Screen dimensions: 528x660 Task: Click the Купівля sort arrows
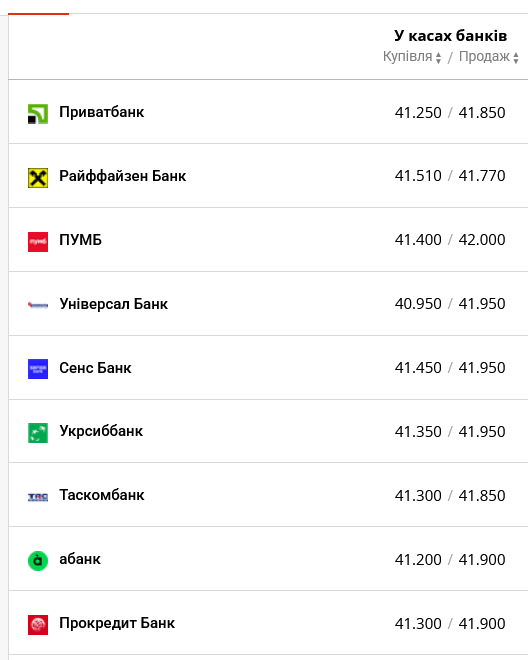tap(438, 58)
